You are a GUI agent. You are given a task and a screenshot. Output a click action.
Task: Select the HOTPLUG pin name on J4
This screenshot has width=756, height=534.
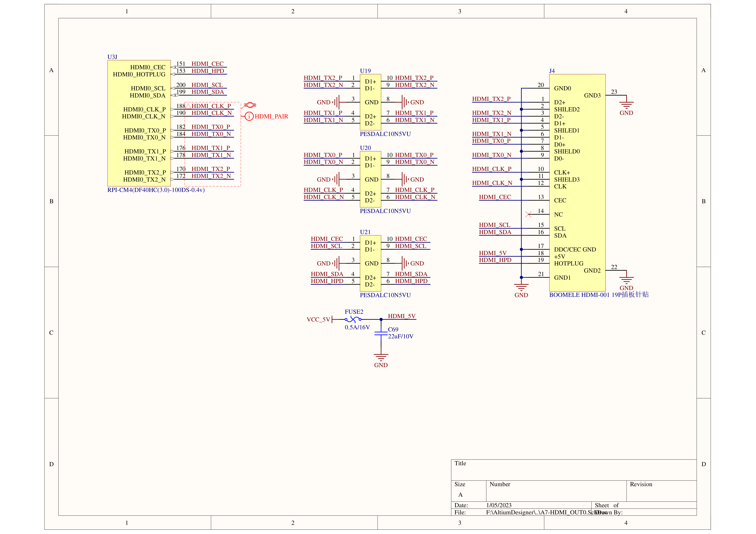[569, 263]
